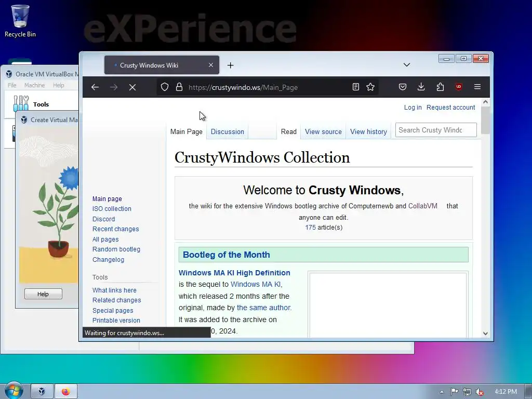Expand the list all tabs chevron
This screenshot has height=399, width=532.
tap(407, 65)
